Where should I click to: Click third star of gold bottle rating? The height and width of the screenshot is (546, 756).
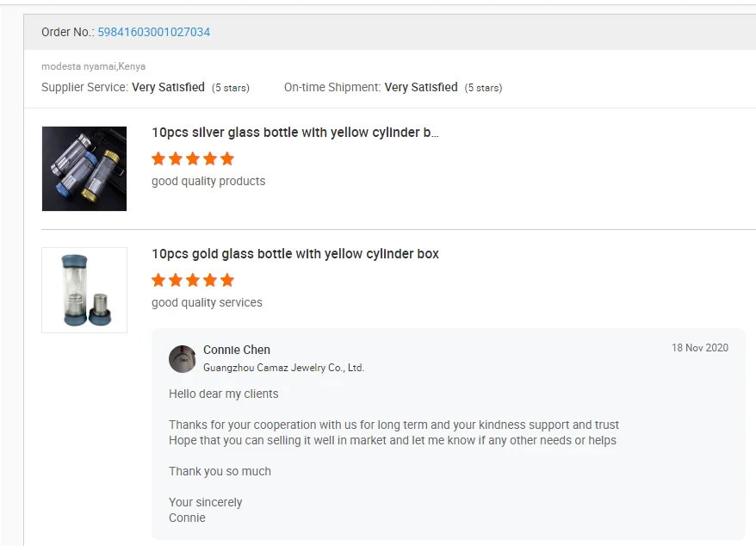[193, 280]
